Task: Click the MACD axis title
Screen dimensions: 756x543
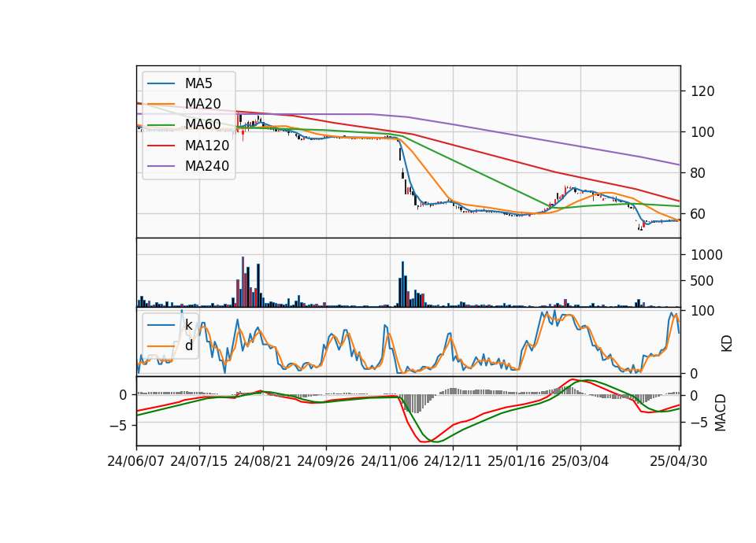Action: [x=721, y=412]
